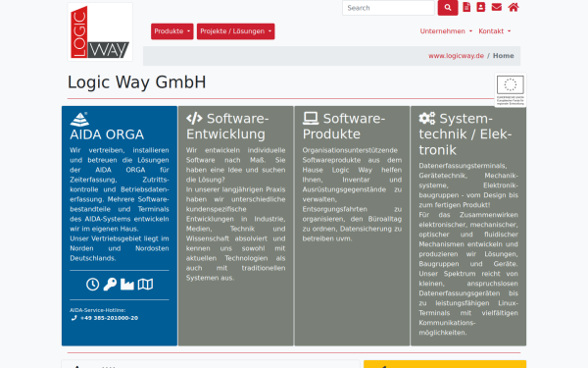
Task: Click the Logic Way logo image
Action: point(100,32)
